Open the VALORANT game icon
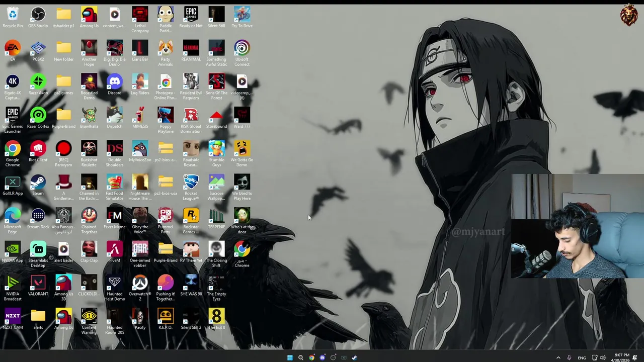Image resolution: width=644 pixels, height=362 pixels. pyautogui.click(x=38, y=286)
